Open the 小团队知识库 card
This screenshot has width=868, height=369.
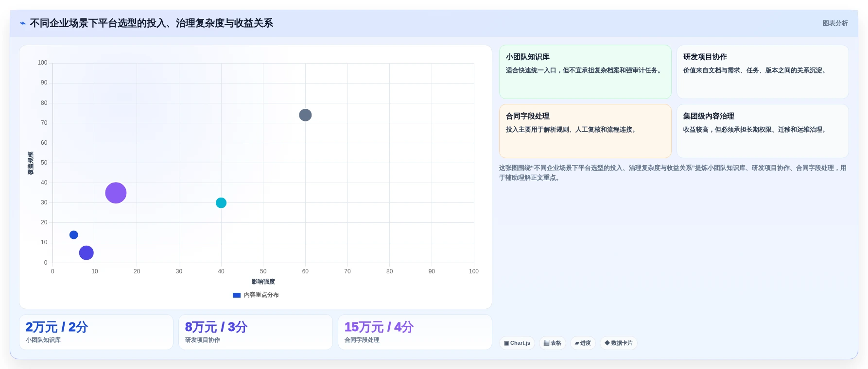coord(585,72)
